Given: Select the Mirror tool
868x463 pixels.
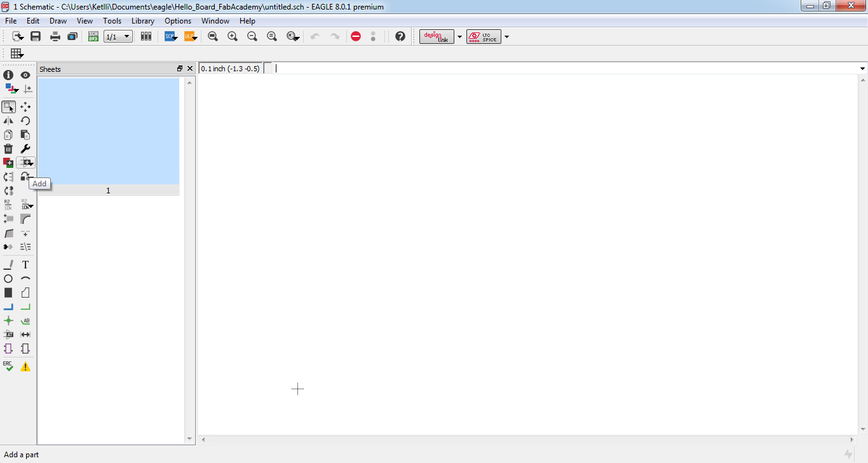Looking at the screenshot, I should coord(8,121).
